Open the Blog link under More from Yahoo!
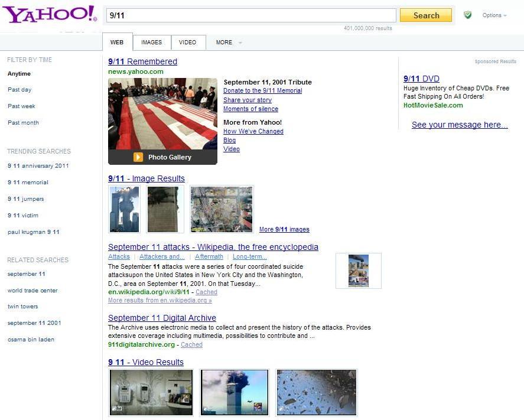524x420 pixels. pos(230,141)
